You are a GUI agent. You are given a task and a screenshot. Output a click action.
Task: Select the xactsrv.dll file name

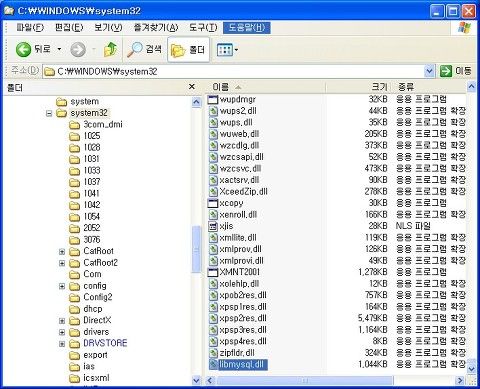click(239, 180)
